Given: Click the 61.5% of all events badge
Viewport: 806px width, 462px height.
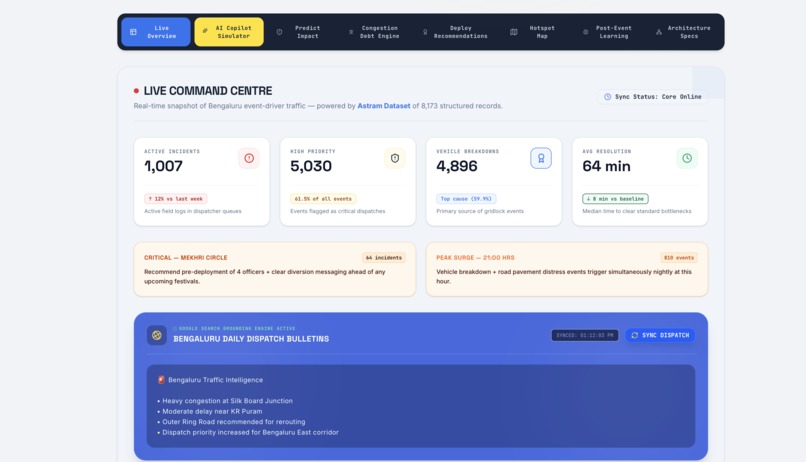Looking at the screenshot, I should pyautogui.click(x=323, y=198).
